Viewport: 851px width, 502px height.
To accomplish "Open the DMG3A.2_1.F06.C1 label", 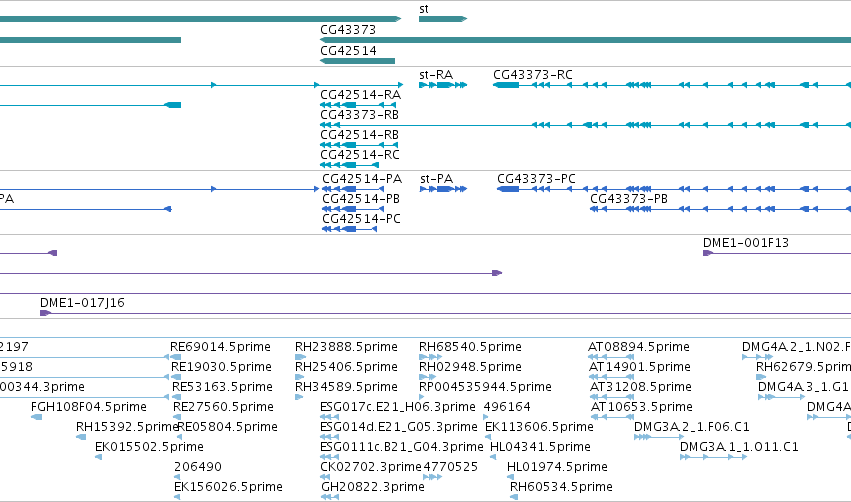I will pos(692,427).
